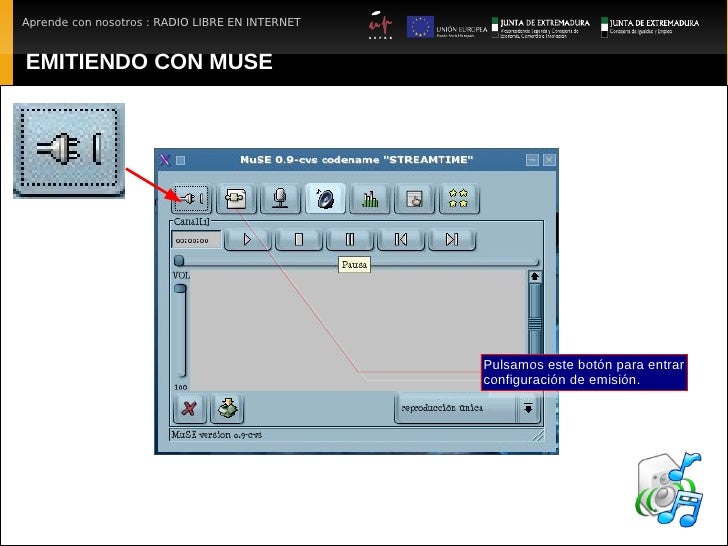Skip to the previous track

(x=401, y=240)
